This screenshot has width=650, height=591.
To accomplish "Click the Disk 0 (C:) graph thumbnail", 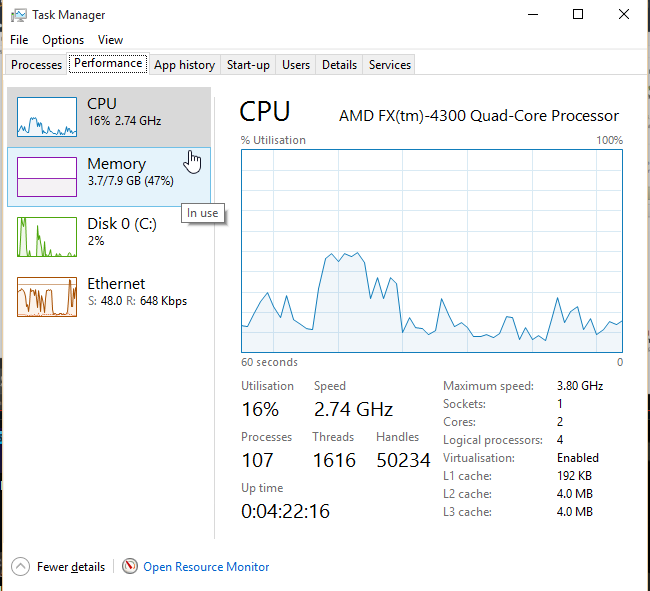I will click(x=47, y=236).
